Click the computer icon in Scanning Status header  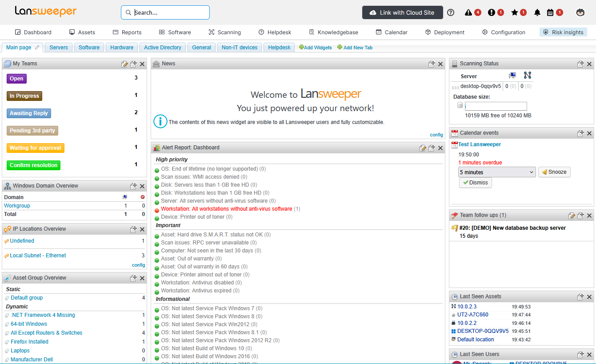pyautogui.click(x=512, y=76)
